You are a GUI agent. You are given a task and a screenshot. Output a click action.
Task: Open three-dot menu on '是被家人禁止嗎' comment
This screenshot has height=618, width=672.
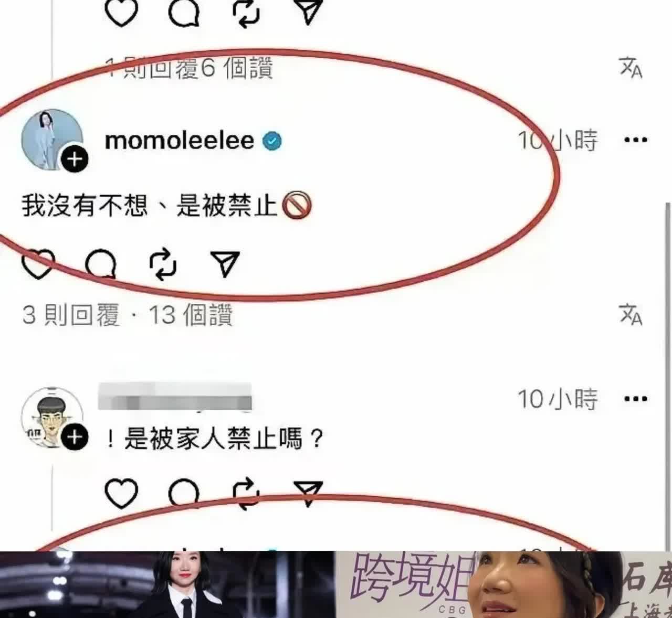tap(636, 399)
